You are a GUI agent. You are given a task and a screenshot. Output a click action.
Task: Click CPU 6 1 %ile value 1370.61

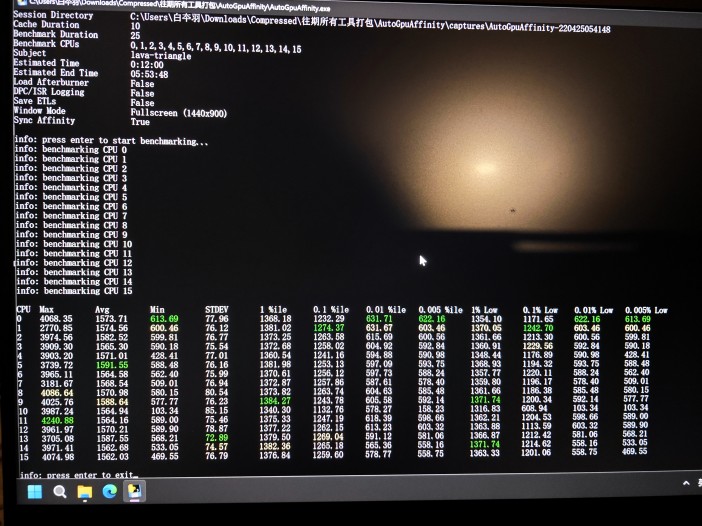[275, 373]
